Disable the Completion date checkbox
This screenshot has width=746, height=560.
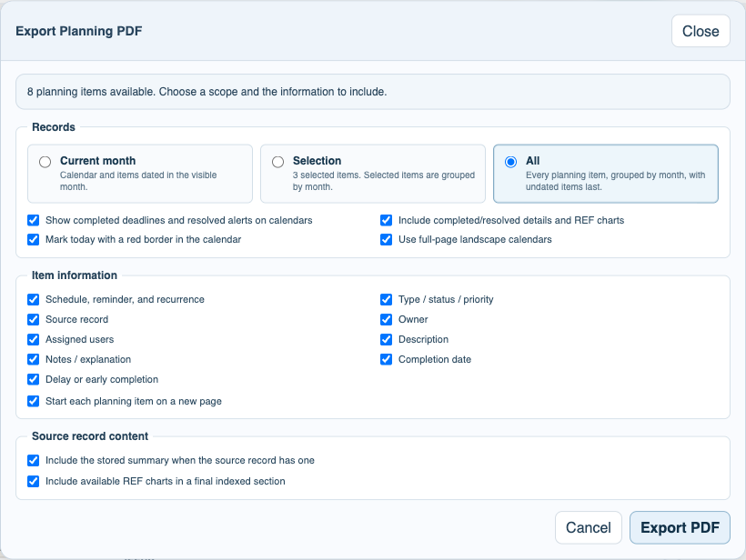coord(387,359)
